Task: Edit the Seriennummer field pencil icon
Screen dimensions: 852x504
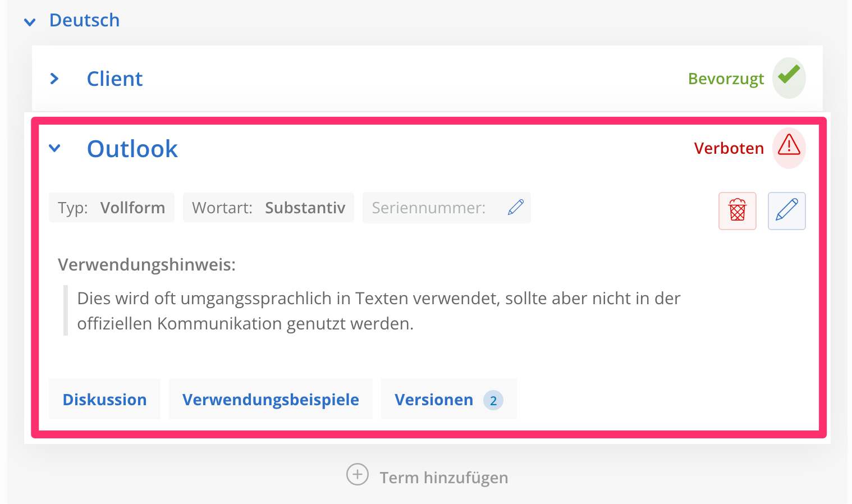Action: pos(516,208)
